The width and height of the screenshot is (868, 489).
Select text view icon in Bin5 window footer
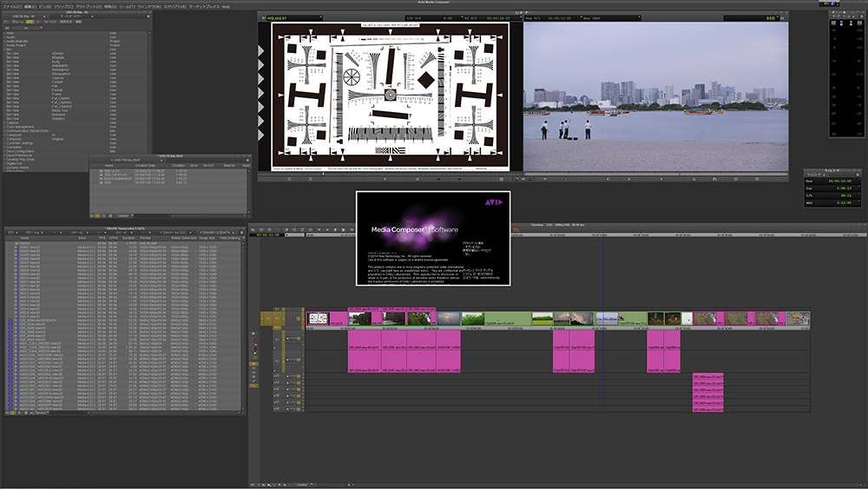(97, 215)
